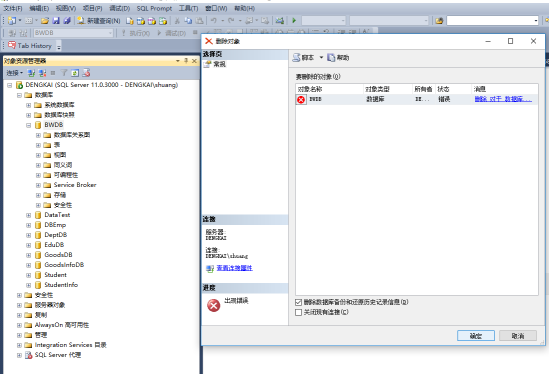Click the 调试(D) debug toolbar button
This screenshot has width=549, height=374.
point(172,33)
